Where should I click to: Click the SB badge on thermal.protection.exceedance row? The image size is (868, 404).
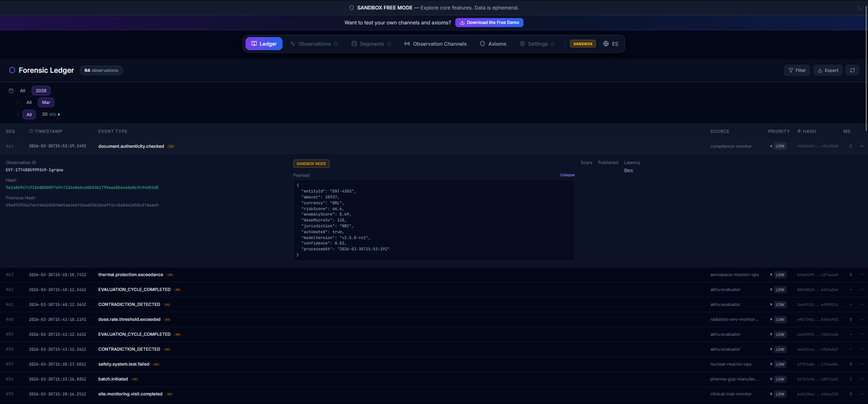(170, 275)
